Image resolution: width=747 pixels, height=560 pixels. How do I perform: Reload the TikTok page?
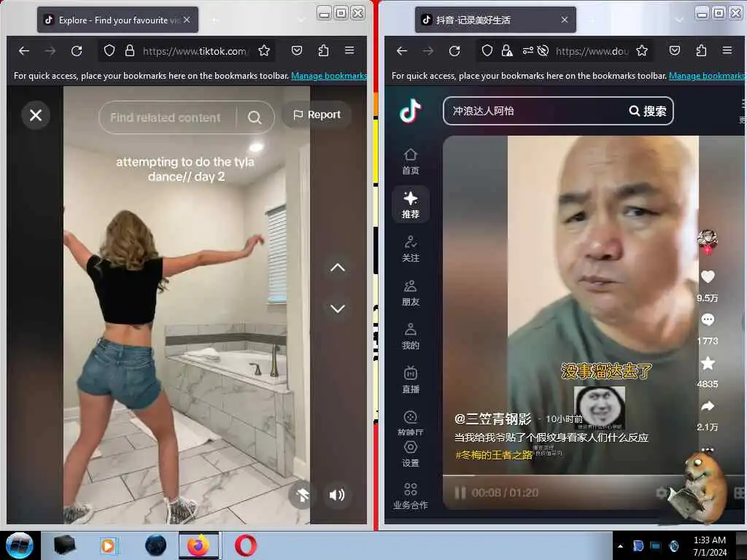pyautogui.click(x=76, y=51)
